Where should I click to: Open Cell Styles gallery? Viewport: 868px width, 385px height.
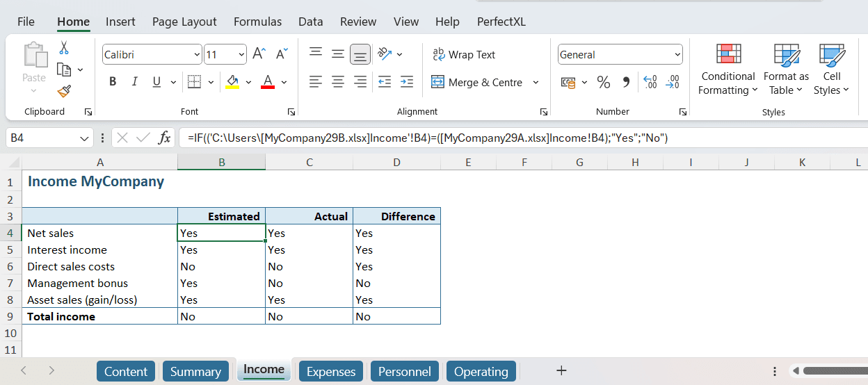[x=832, y=69]
